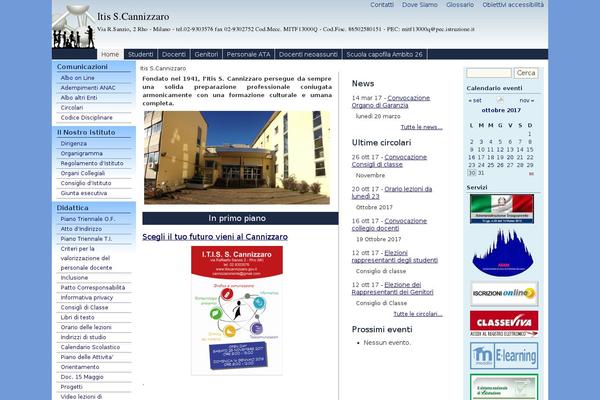Open Inclusione sidebar link
This screenshot has height=400, width=600.
tap(74, 278)
